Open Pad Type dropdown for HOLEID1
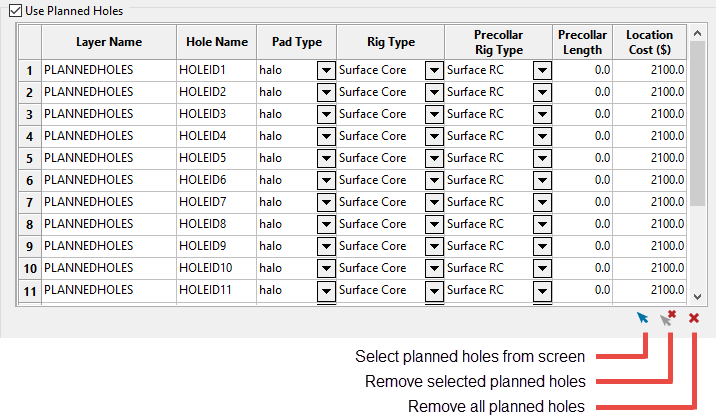 326,70
